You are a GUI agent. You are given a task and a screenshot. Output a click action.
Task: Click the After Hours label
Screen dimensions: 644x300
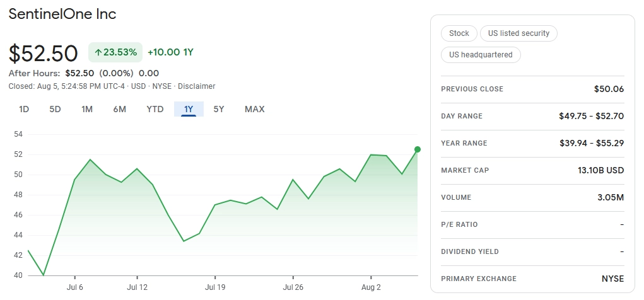pos(34,73)
